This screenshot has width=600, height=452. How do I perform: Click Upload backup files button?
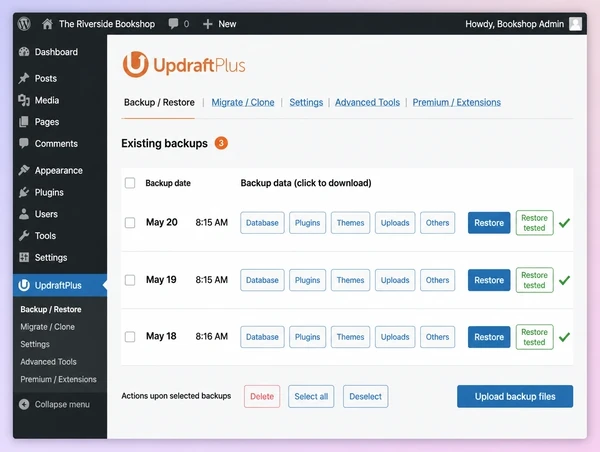coord(515,397)
